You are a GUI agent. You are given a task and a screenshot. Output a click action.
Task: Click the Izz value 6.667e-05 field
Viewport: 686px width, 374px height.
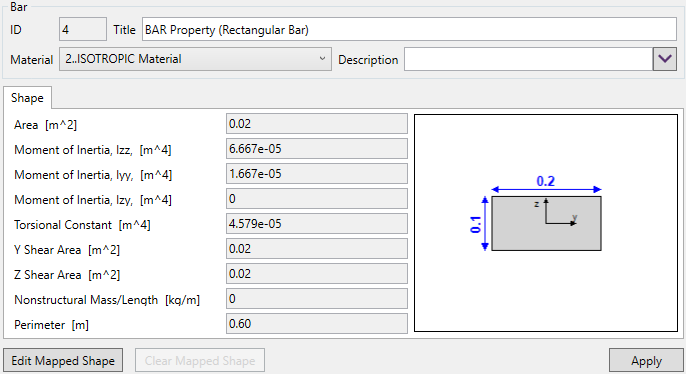coord(317,149)
